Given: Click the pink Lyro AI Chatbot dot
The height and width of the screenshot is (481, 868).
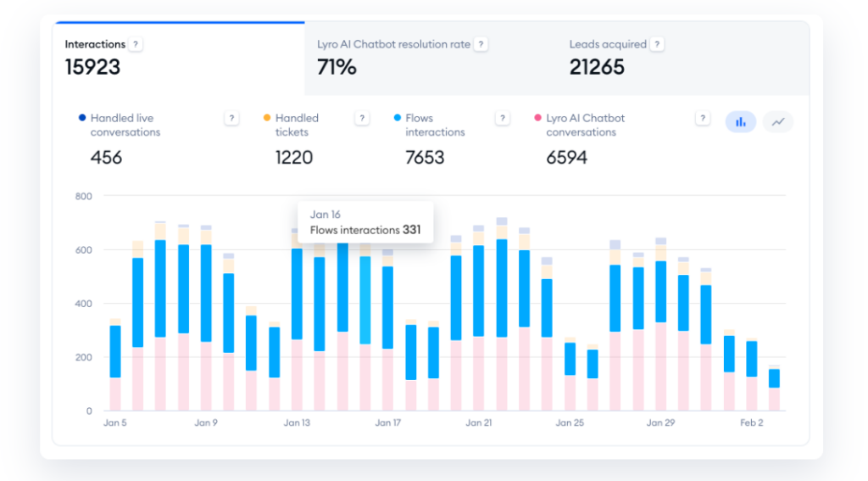Looking at the screenshot, I should 537,117.
